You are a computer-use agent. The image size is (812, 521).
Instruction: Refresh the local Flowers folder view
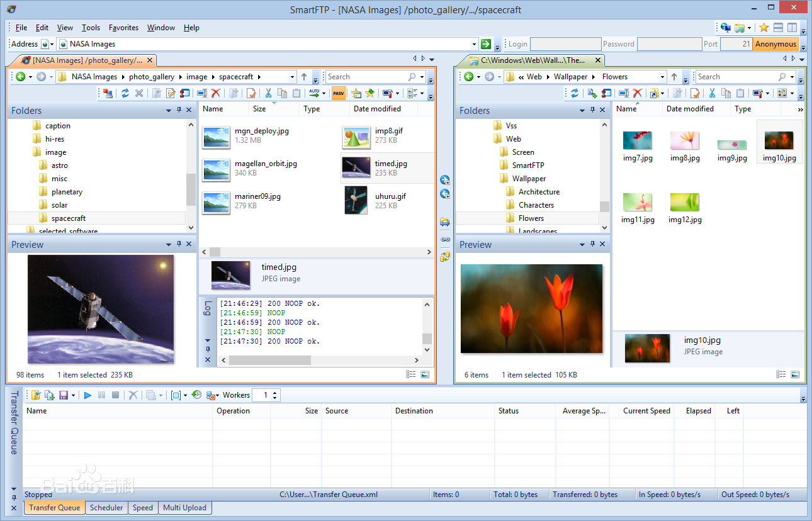coord(574,93)
